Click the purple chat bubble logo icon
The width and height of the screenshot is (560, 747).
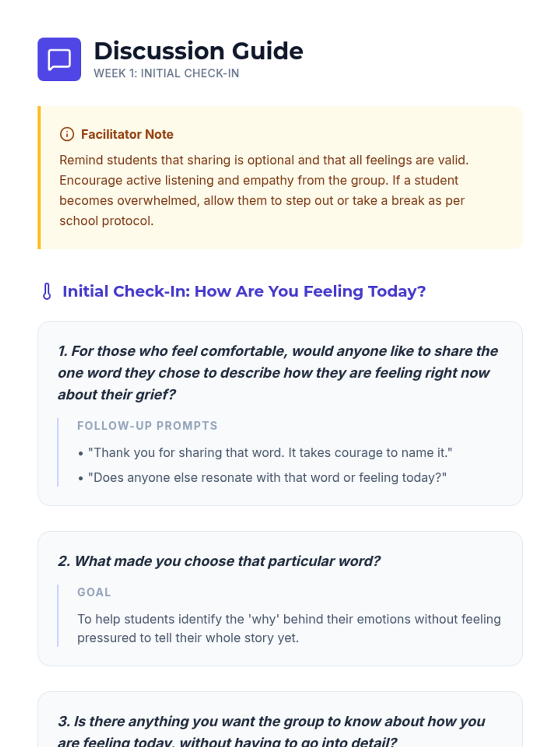point(59,59)
